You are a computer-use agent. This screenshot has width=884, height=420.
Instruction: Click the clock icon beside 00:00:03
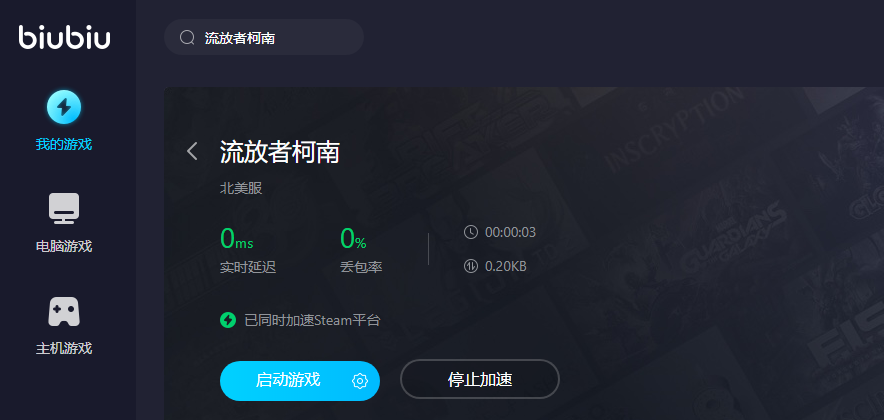pos(470,232)
